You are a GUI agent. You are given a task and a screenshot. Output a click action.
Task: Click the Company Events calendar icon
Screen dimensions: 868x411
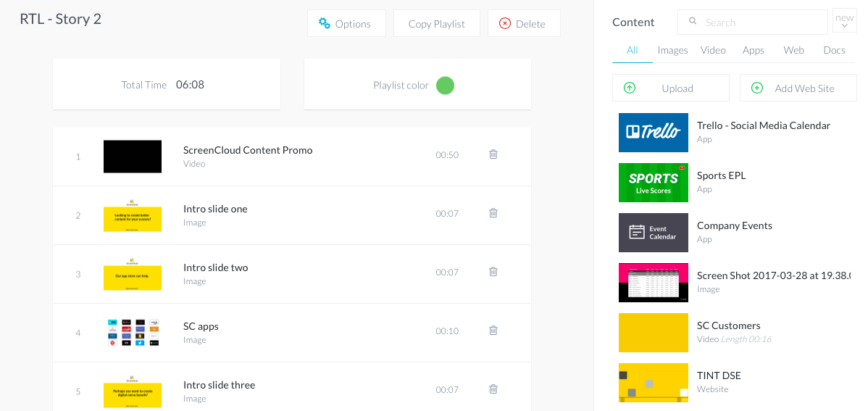tap(653, 232)
